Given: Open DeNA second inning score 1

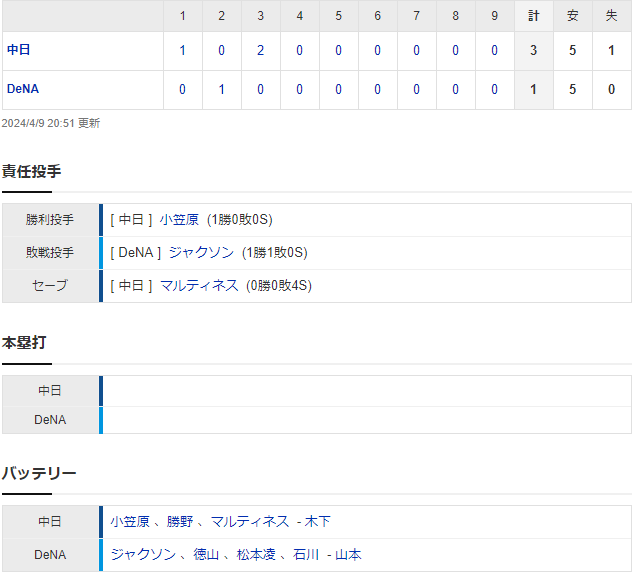Looking at the screenshot, I should [x=221, y=89].
